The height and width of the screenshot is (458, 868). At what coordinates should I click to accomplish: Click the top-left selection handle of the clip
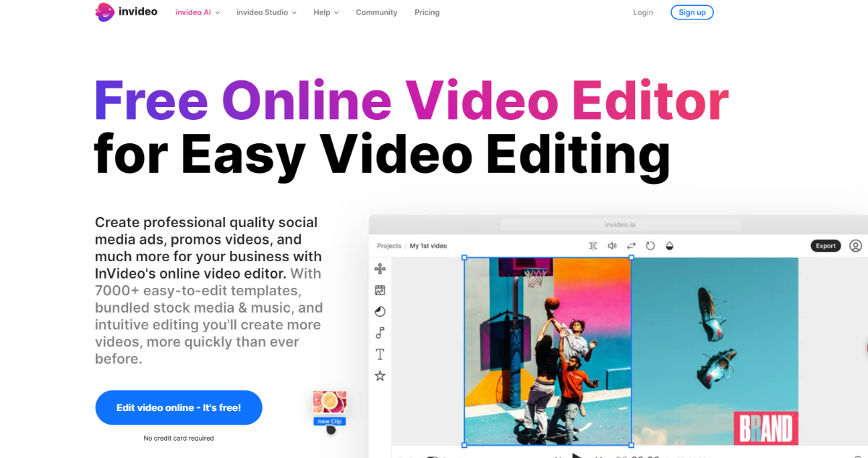[464, 258]
